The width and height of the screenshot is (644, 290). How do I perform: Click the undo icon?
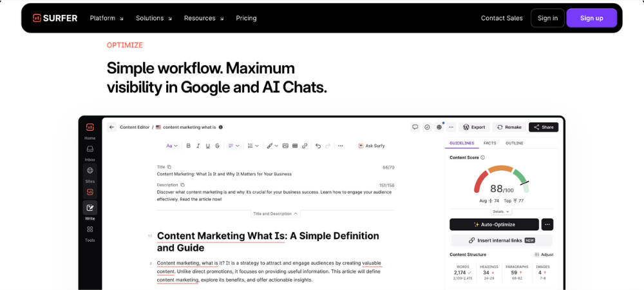click(x=318, y=146)
